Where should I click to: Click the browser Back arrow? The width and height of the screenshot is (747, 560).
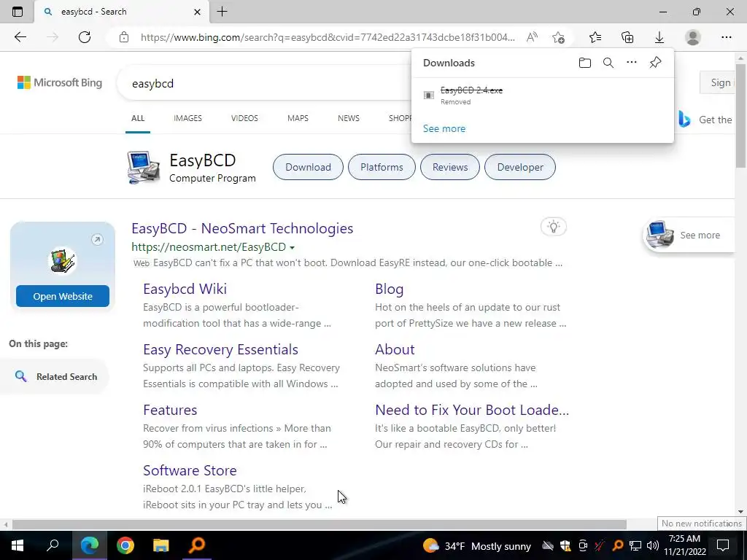[20, 37]
